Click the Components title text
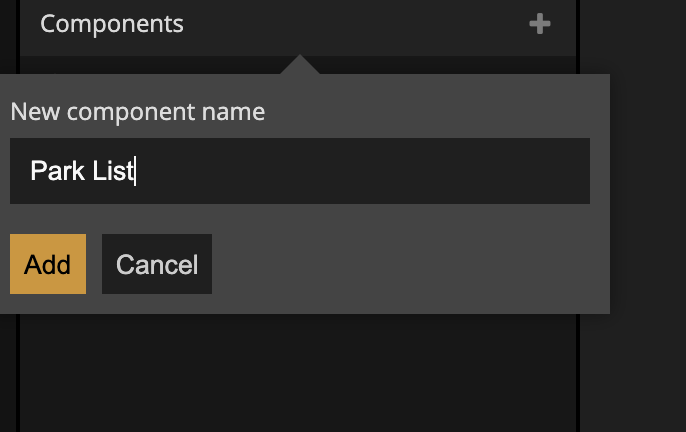 (112, 24)
